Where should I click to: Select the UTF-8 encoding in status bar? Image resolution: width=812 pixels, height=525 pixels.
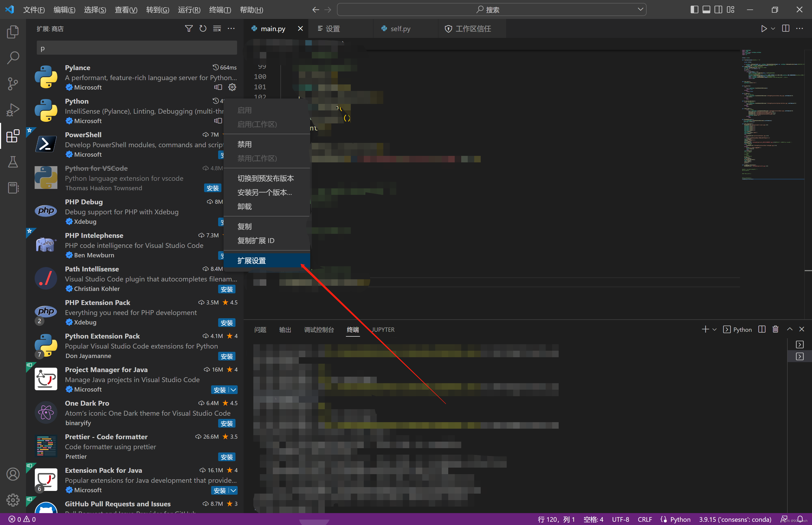tap(621, 519)
